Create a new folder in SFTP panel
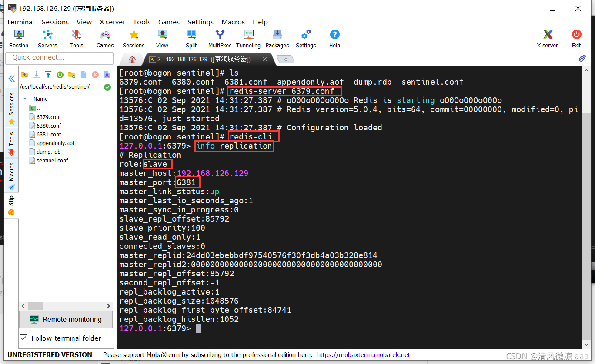This screenshot has height=364, width=595. click(x=72, y=75)
